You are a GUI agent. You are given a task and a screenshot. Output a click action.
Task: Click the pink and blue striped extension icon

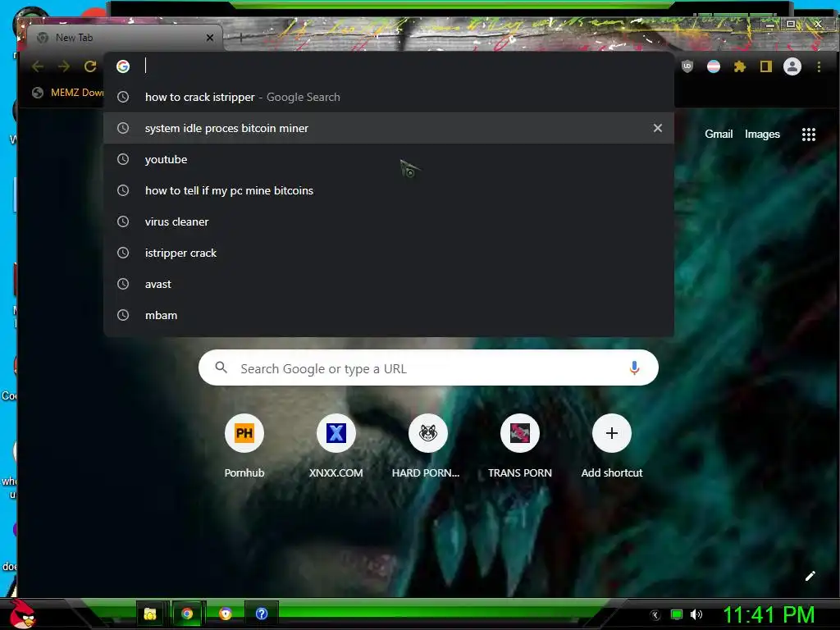(714, 66)
